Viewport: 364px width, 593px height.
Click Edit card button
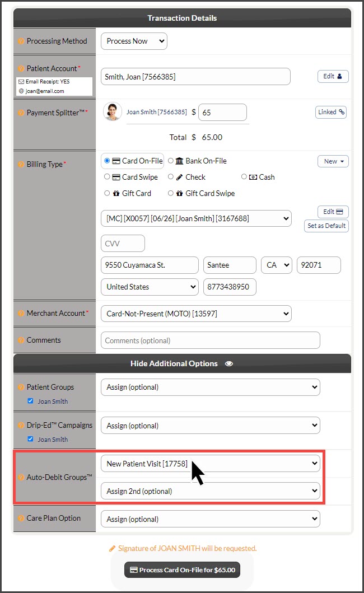[x=333, y=212]
